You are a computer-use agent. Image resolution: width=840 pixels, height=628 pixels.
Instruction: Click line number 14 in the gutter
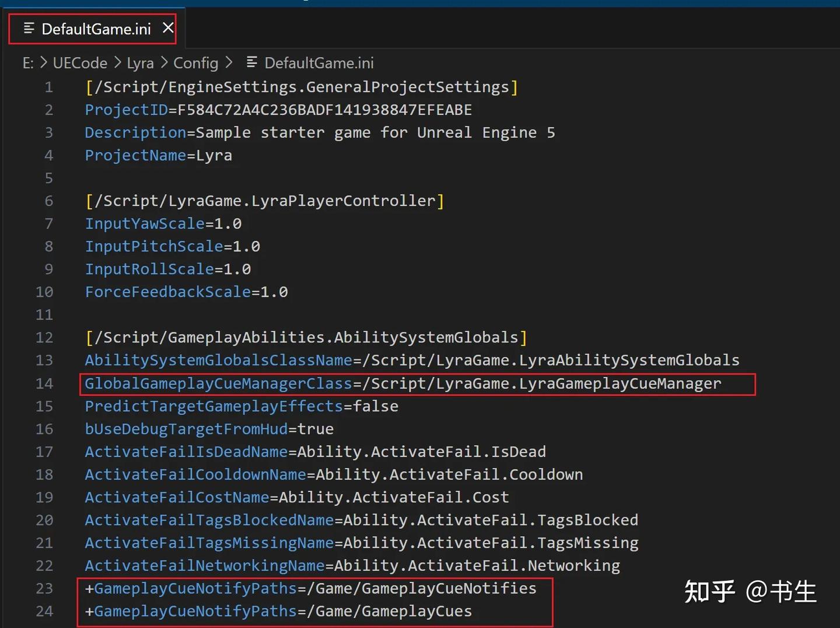point(44,383)
